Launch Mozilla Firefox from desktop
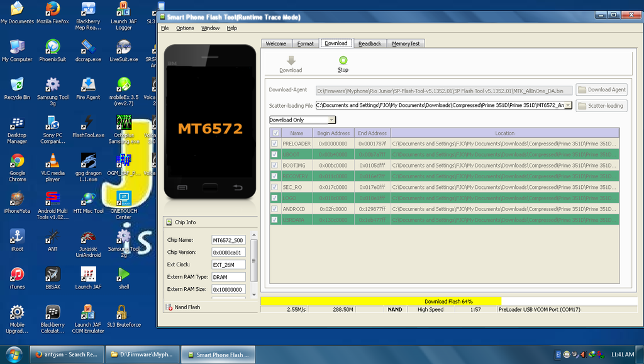Screen dimensions: 644x364 tap(53, 9)
